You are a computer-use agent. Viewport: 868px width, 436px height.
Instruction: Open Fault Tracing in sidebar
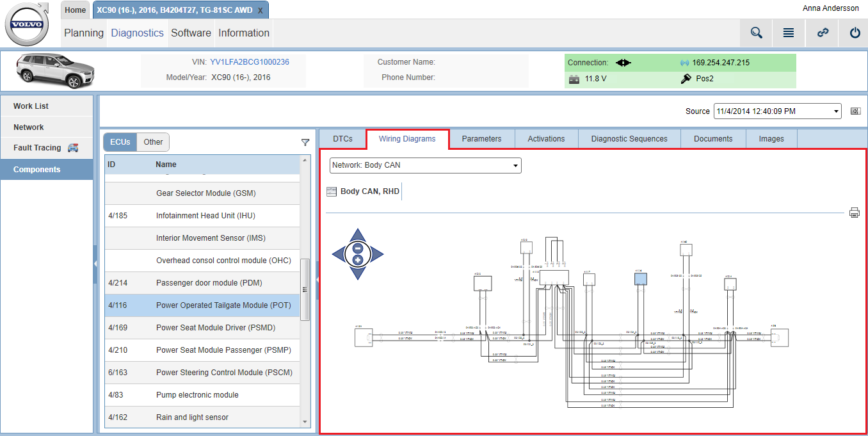click(x=47, y=148)
